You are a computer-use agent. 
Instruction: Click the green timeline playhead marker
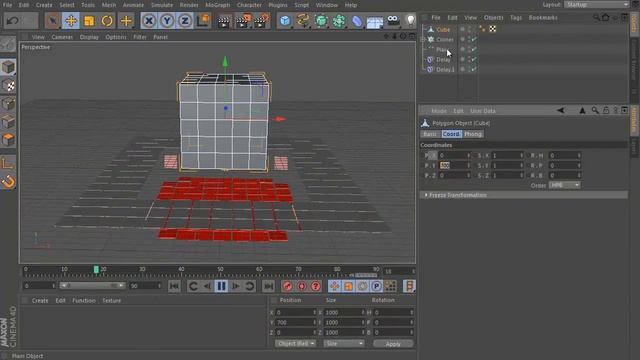point(96,269)
